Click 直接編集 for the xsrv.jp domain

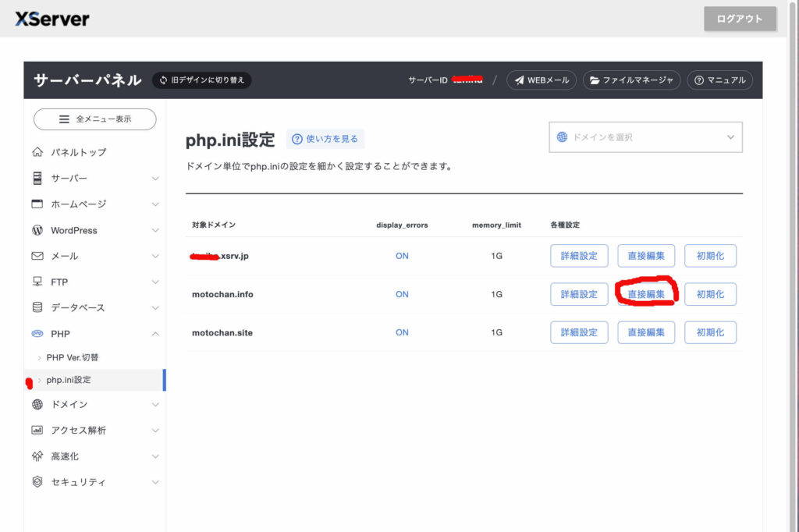(x=646, y=256)
